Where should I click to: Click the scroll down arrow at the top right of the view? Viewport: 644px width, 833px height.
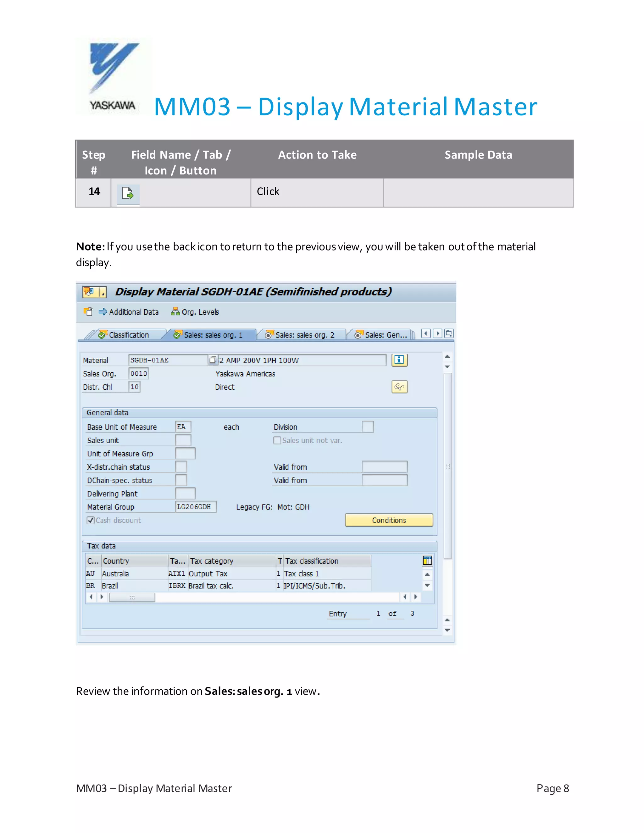coord(447,367)
